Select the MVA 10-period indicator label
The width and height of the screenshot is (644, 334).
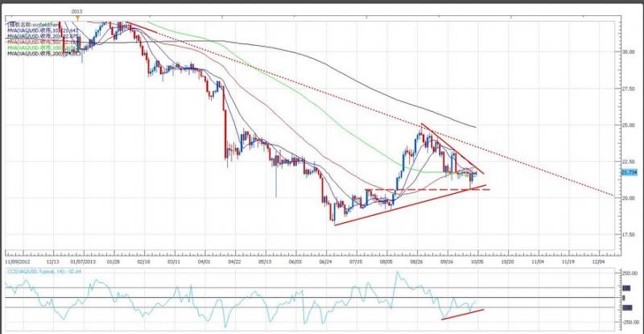pos(42,31)
